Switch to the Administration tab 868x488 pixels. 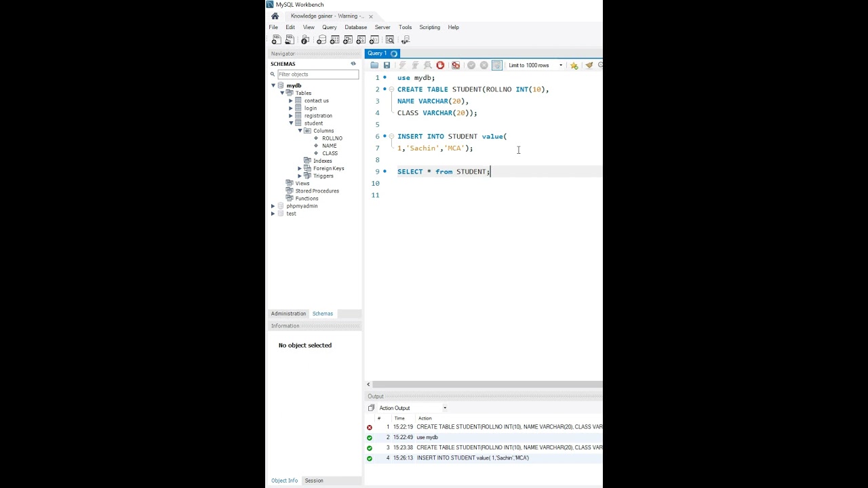[x=288, y=314]
